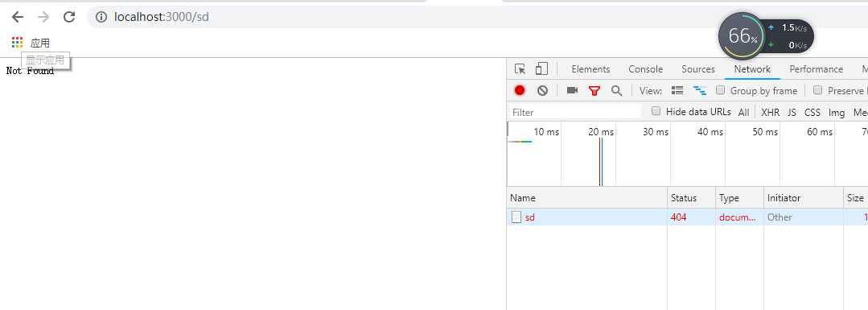Image resolution: width=868 pixels, height=310 pixels.
Task: Switch to the Elements tab
Action: pos(590,68)
